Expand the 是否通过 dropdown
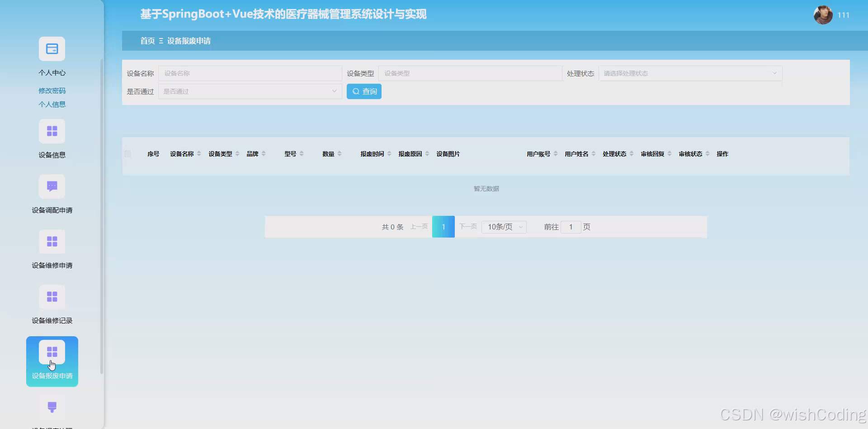Image resolution: width=868 pixels, height=429 pixels. [x=250, y=91]
